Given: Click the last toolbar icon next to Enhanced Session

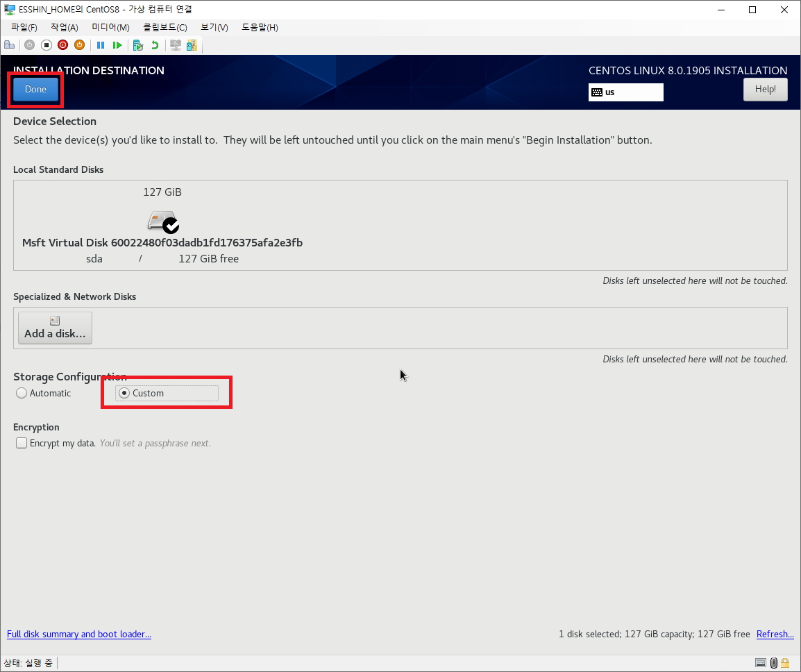Looking at the screenshot, I should coord(192,45).
